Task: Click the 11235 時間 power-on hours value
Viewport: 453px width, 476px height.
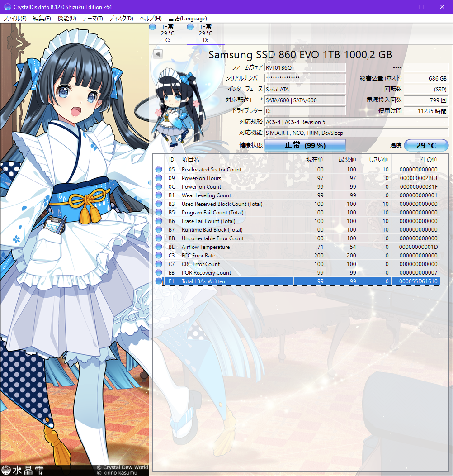Action: 426,111
